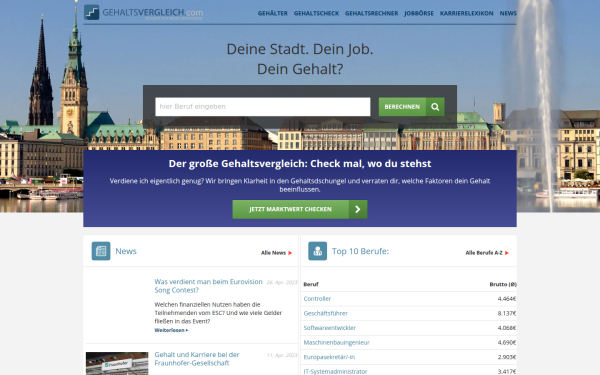Click the '11. Apr. 2023' article date
600x375 pixels.
tap(282, 355)
